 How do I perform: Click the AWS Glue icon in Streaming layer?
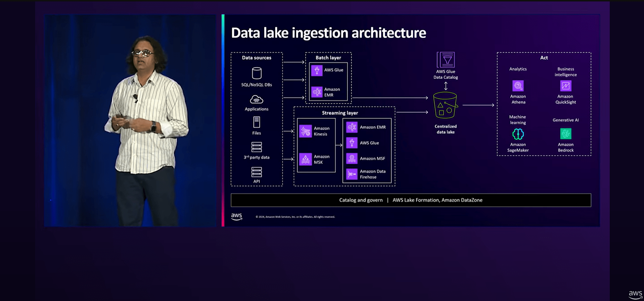tap(352, 143)
